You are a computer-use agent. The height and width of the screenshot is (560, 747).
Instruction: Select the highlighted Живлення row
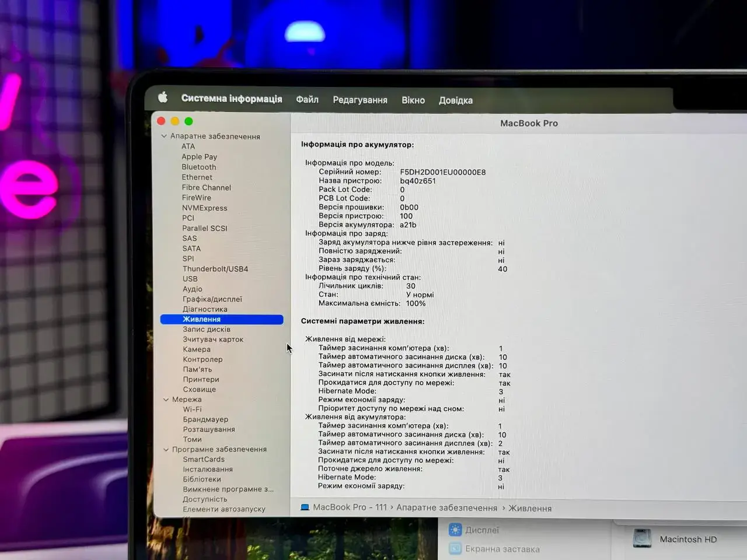(222, 319)
